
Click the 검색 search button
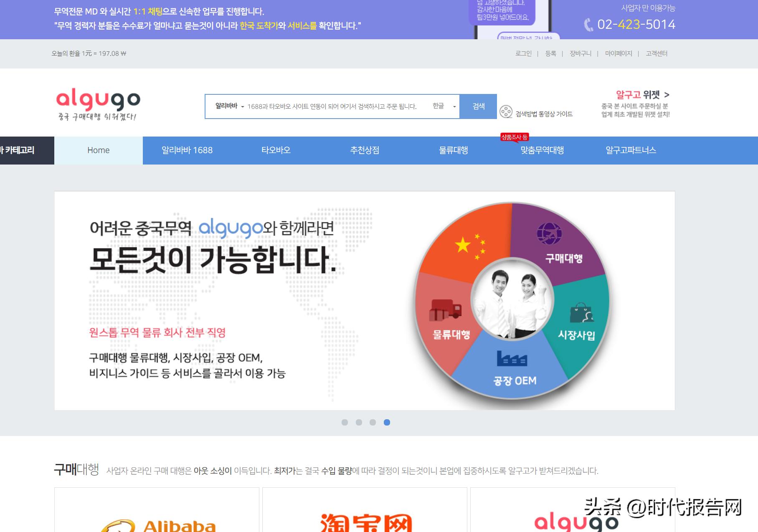478,106
